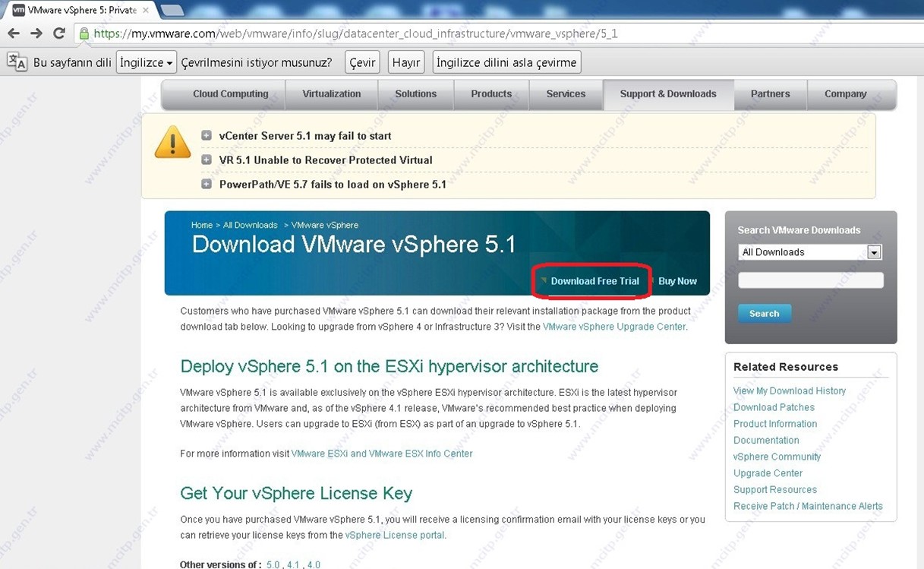This screenshot has height=569, width=924.
Task: Click the VMware vSphere breadcrumb link
Action: point(325,225)
